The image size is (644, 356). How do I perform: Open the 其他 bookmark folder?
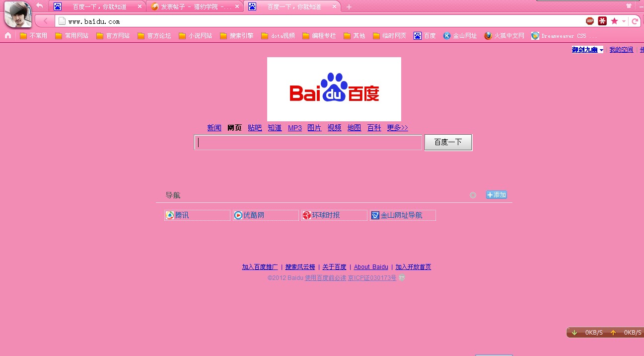355,36
